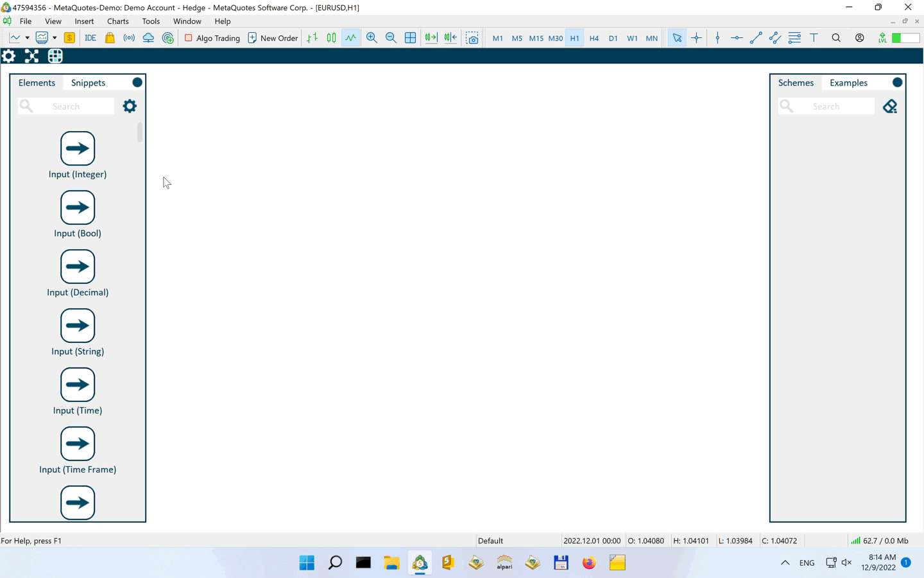Click the Elements panel scrollbar thumb
This screenshot has height=578, width=924.
point(140,132)
